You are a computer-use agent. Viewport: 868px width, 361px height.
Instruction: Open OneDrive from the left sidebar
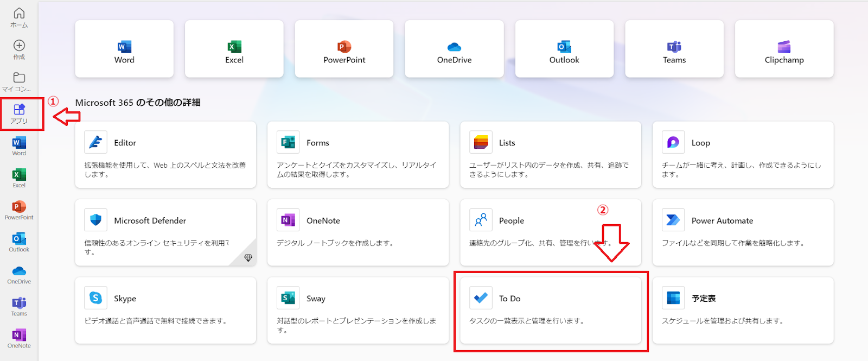click(x=19, y=274)
